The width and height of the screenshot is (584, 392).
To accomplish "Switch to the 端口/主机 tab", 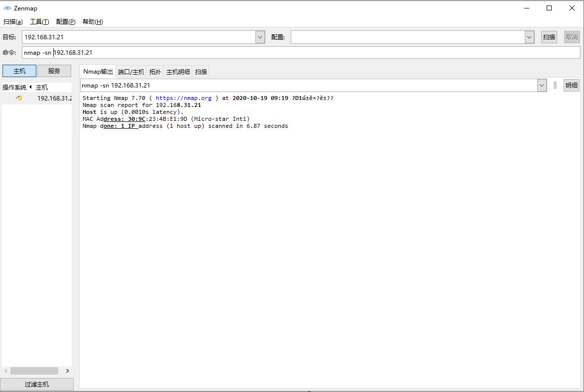I will [x=131, y=72].
